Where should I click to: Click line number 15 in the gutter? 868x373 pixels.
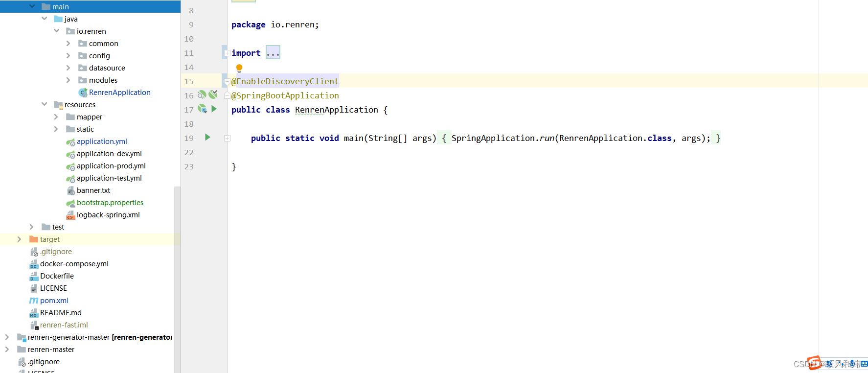(189, 81)
